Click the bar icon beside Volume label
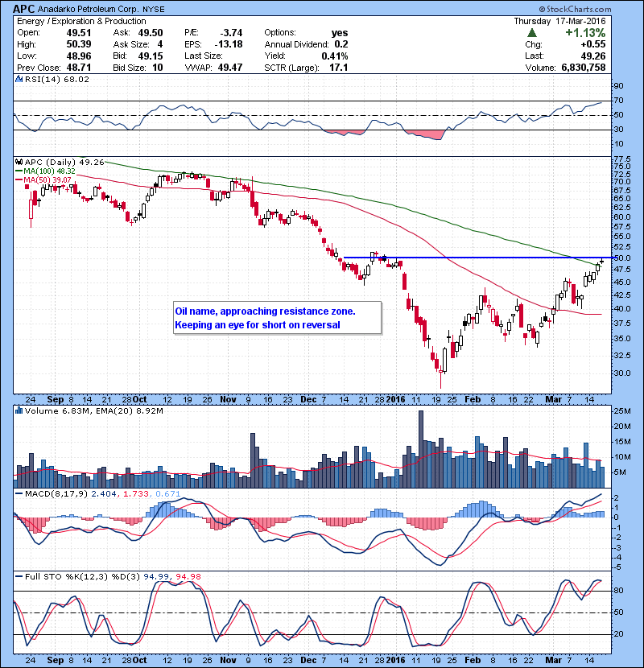 (19, 410)
